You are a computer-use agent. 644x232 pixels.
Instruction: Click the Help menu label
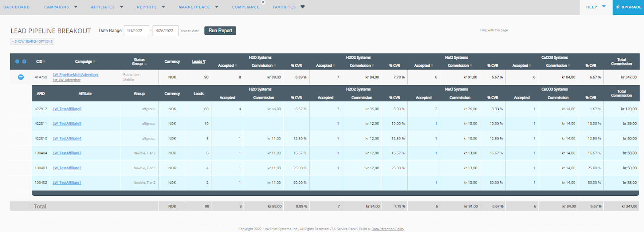[x=592, y=7]
